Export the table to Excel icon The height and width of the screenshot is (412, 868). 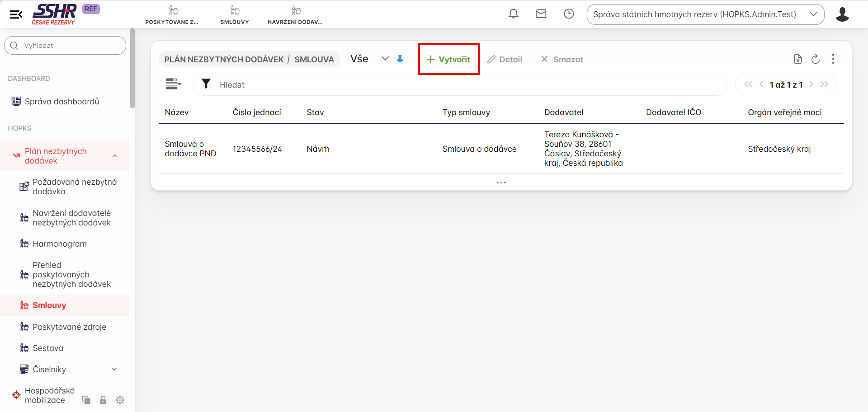pyautogui.click(x=797, y=59)
